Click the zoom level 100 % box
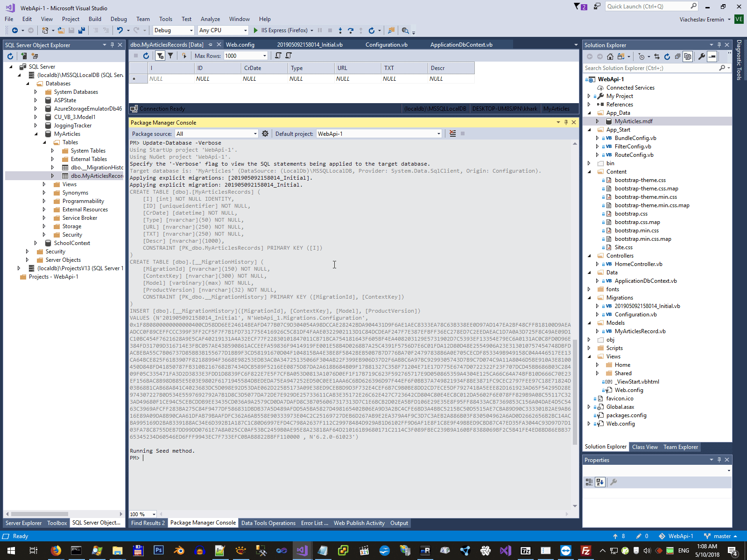The image size is (747, 560). [143, 514]
